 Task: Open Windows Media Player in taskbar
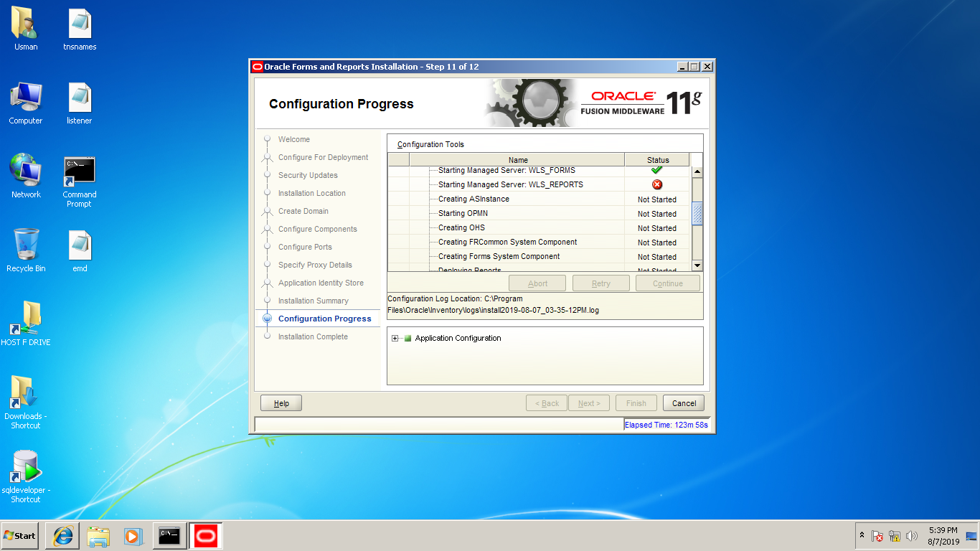(x=133, y=535)
